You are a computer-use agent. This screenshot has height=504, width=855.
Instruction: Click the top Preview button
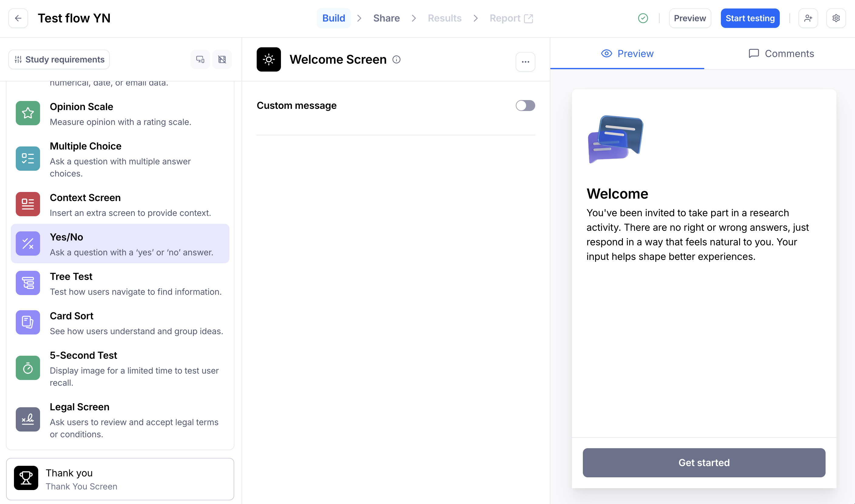coord(690,18)
